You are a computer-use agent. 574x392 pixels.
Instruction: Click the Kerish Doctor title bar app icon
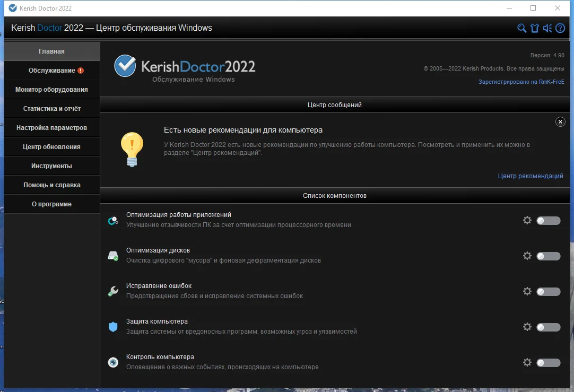point(13,8)
